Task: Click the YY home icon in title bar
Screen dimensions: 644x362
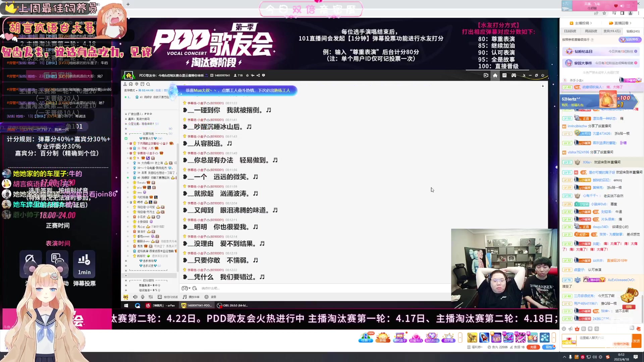Action: pyautogui.click(x=495, y=75)
